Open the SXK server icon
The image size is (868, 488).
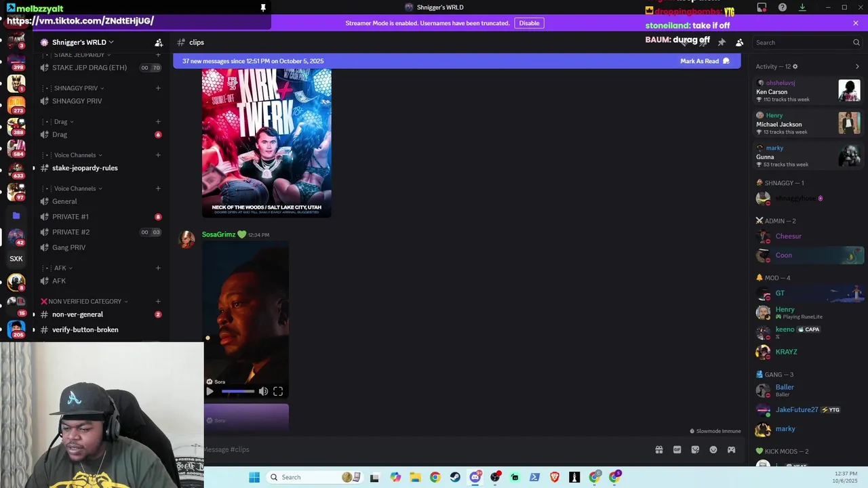tap(16, 259)
